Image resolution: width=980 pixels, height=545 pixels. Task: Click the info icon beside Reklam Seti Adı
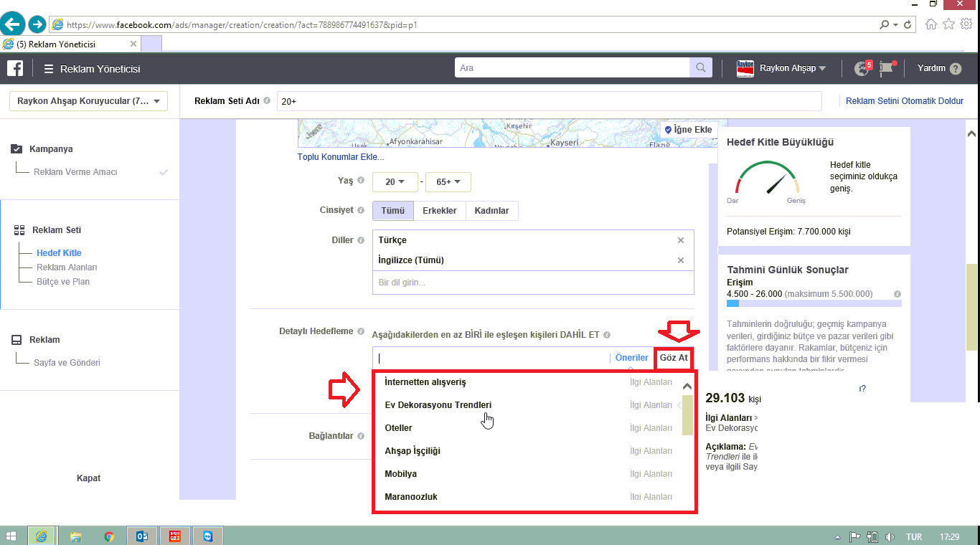[267, 101]
